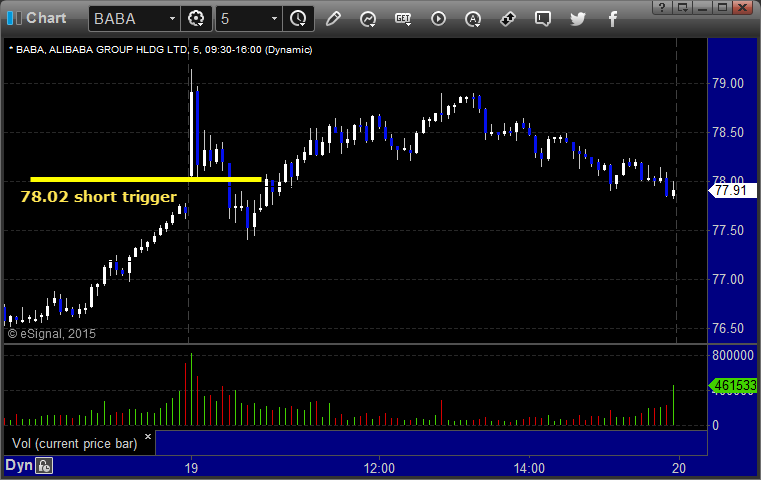Screen dimensions: 761x480
Task: Click the 20 date axis label
Action: tap(679, 468)
